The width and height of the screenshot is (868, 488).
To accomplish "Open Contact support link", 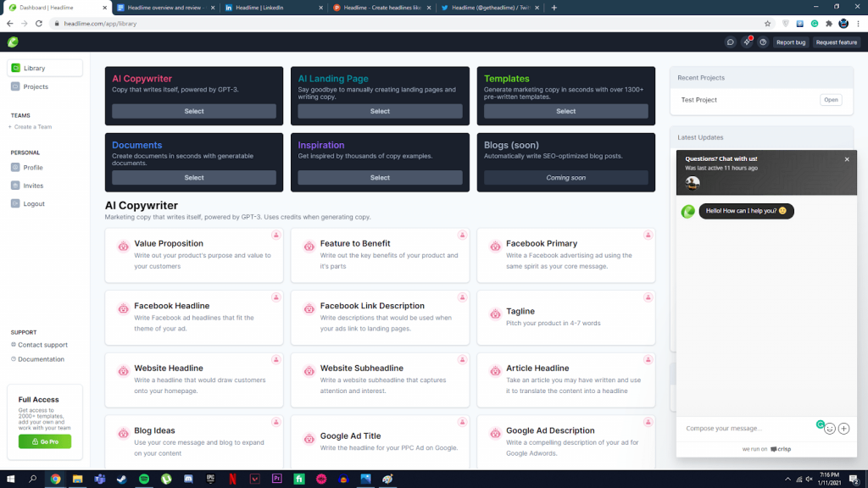I will click(x=39, y=345).
